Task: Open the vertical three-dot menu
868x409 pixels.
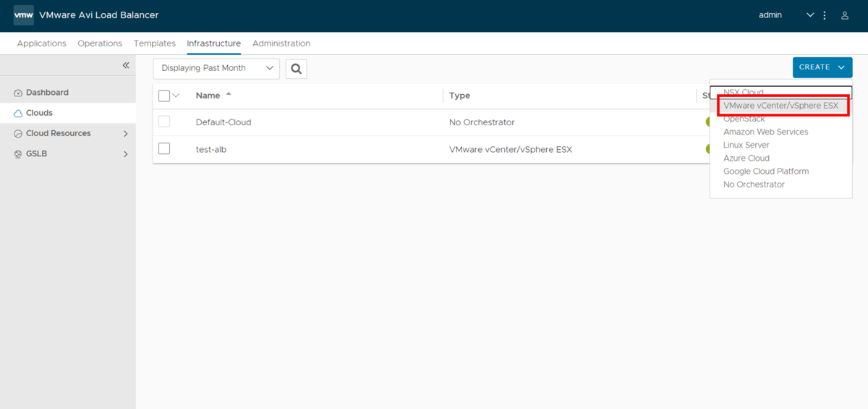Action: pos(825,15)
